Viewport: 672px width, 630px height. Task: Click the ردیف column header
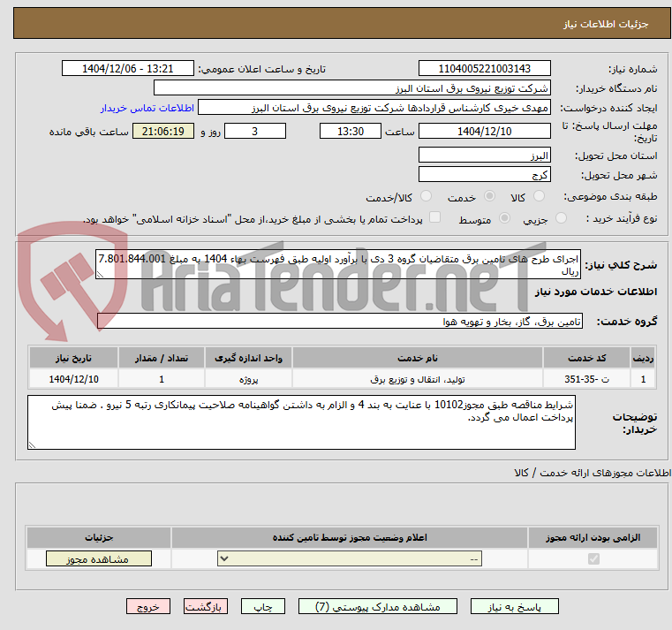[643, 358]
